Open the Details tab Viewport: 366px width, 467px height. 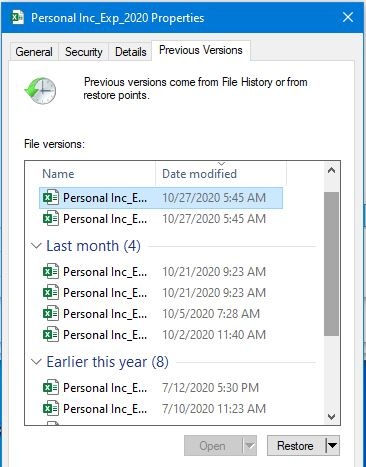(130, 52)
